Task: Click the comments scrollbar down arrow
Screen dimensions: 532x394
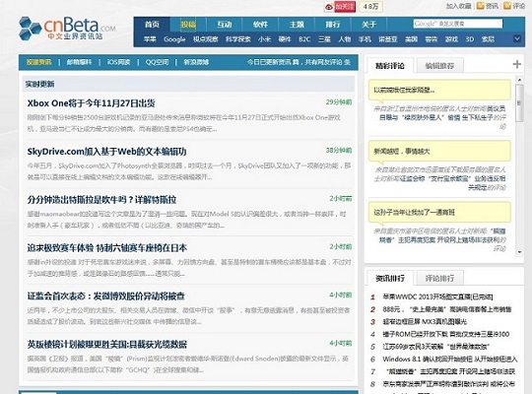Action: coord(519,252)
